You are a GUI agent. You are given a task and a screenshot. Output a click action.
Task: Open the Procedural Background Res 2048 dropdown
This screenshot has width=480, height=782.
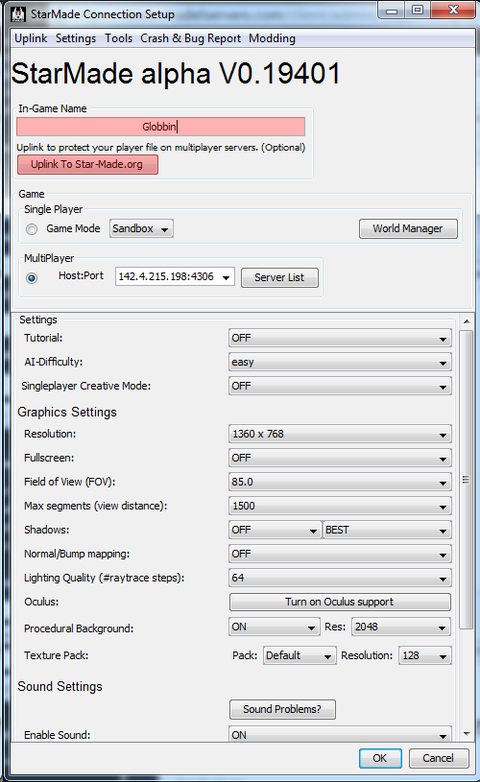coord(401,627)
